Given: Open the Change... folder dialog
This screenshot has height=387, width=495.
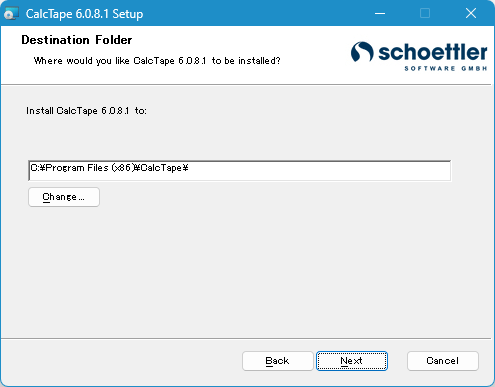Looking at the screenshot, I should click(x=64, y=197).
